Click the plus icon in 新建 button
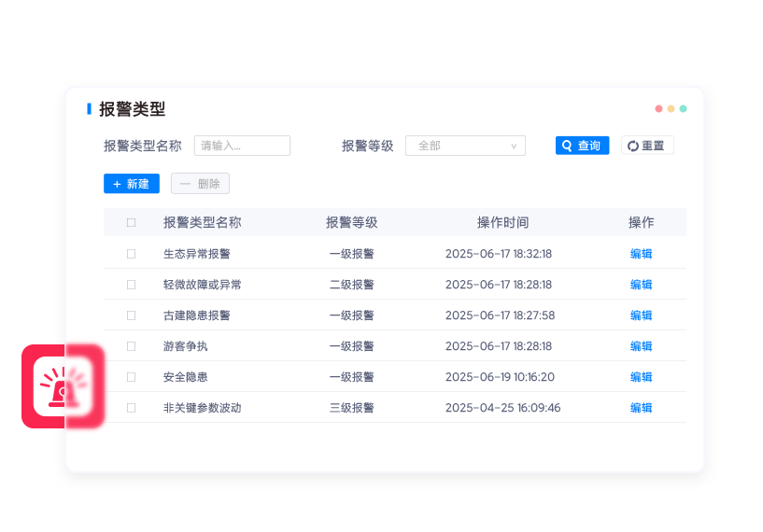 coord(117,184)
